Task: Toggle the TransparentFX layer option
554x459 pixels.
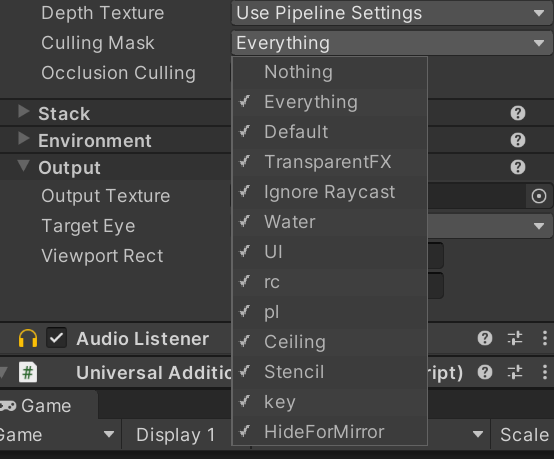Action: 329,162
